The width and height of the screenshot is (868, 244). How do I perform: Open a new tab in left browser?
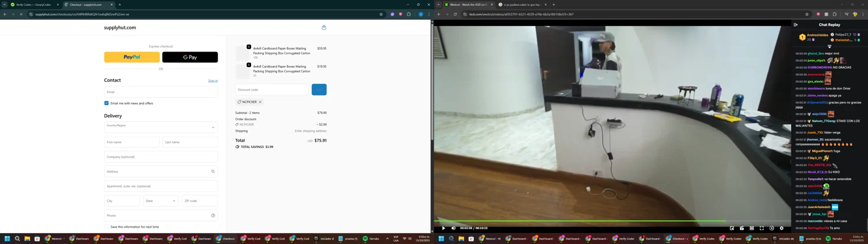point(120,5)
